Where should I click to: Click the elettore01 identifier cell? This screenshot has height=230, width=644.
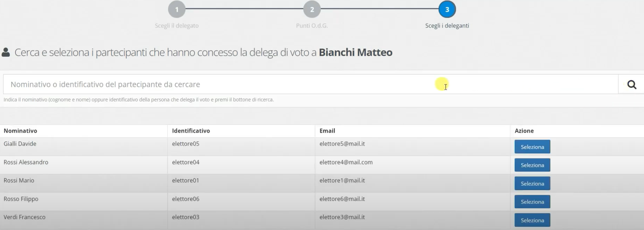(186, 180)
